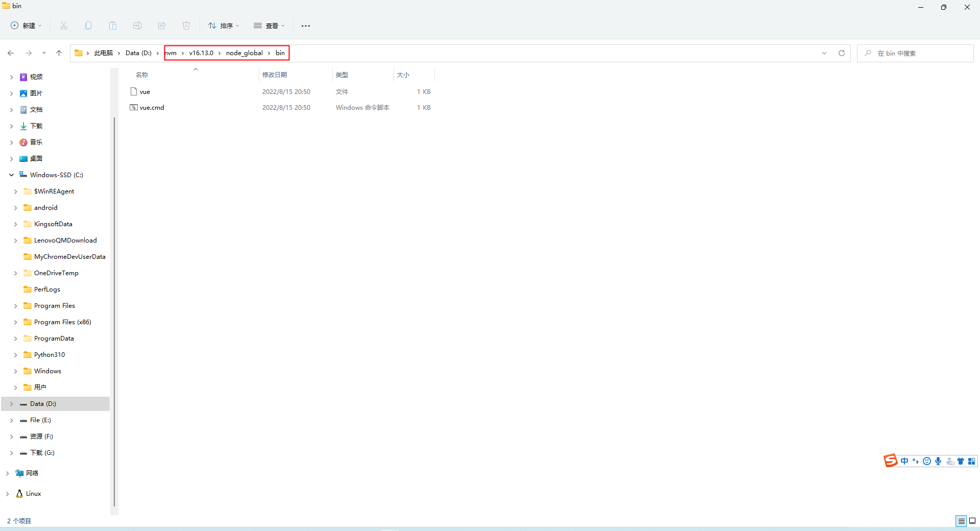
Task: Click the Sogou input method S icon
Action: [891, 461]
